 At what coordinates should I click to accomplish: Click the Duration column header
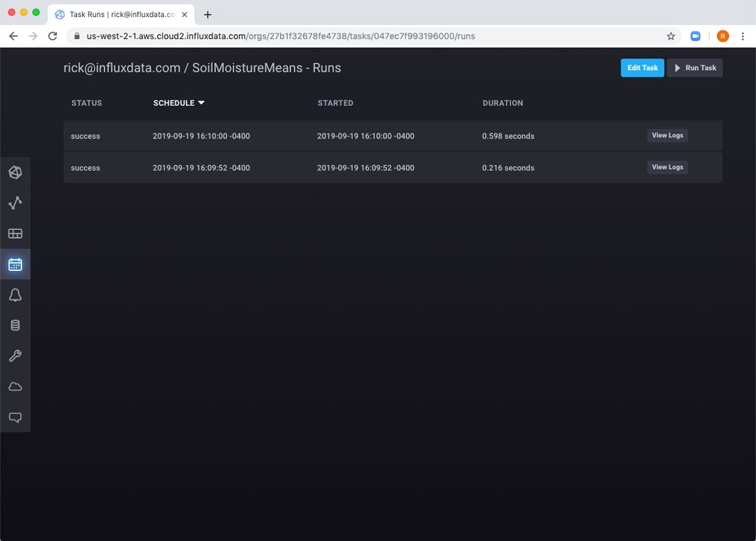tap(503, 103)
